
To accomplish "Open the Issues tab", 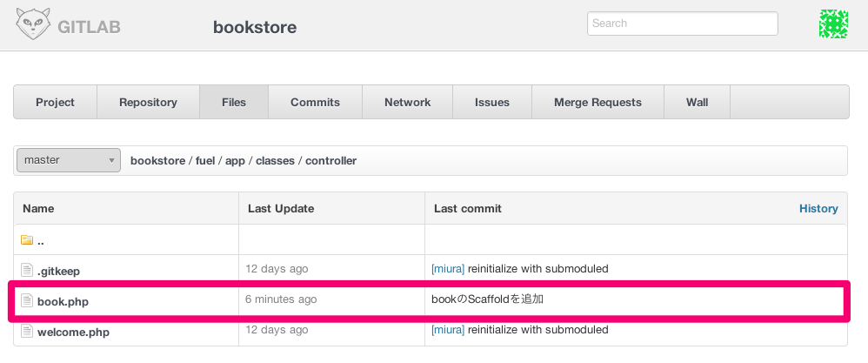I will tap(491, 102).
